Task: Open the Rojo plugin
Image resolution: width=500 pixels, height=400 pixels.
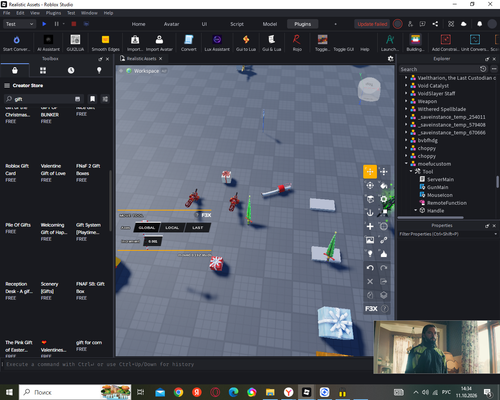Action: pos(297,43)
